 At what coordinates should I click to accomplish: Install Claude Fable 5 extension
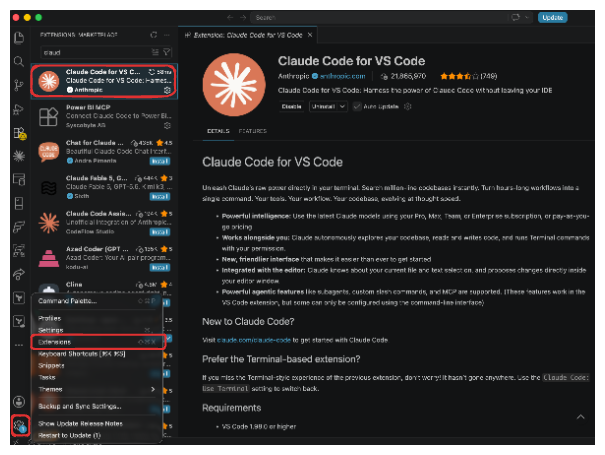(x=160, y=196)
